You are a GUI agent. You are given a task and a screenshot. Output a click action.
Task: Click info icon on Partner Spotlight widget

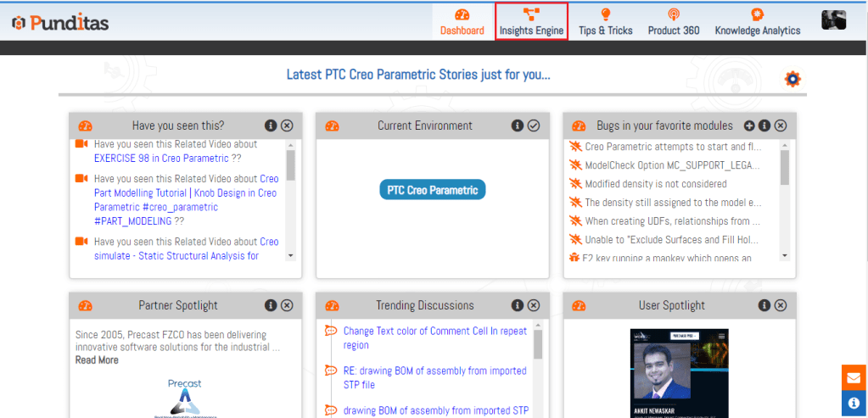[x=271, y=305]
